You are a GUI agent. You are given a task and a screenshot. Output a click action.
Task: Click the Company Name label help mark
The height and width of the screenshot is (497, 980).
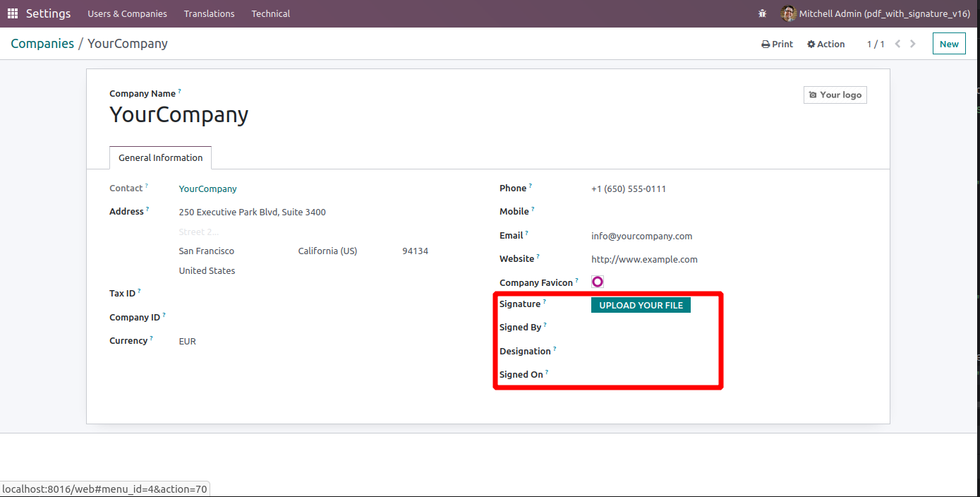coord(179,91)
